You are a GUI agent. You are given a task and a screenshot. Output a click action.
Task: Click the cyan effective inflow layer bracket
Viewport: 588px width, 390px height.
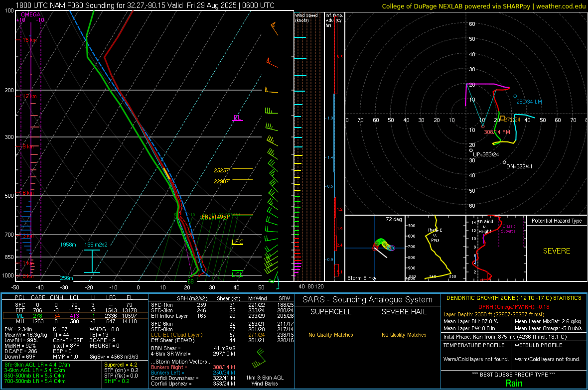(x=92, y=261)
